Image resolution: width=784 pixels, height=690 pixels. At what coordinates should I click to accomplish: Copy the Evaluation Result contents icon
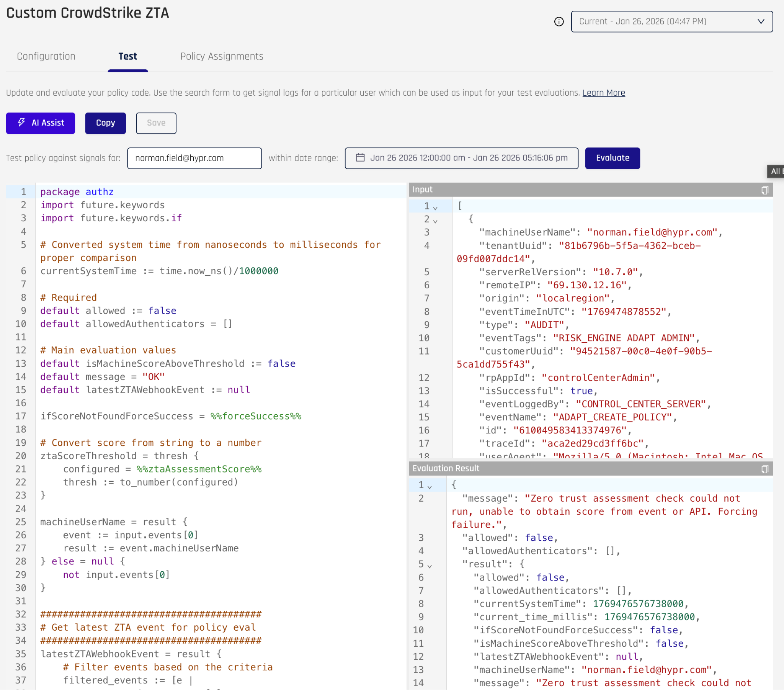(764, 469)
